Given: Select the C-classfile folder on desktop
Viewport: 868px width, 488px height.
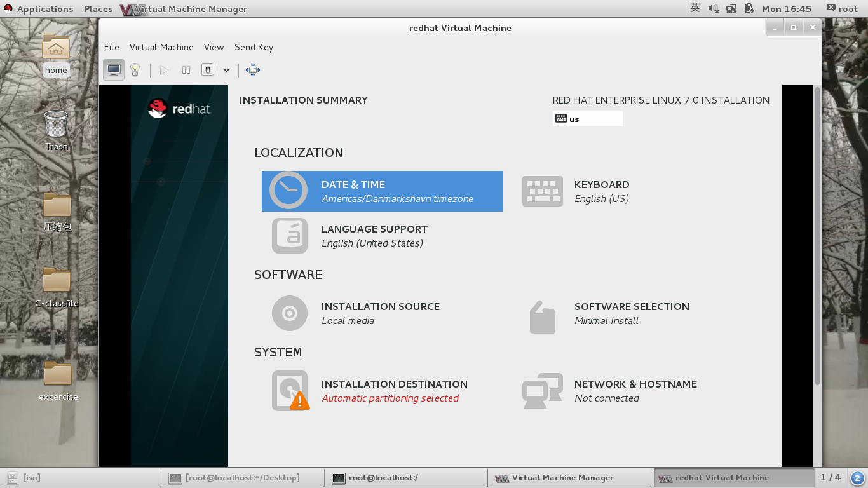Looking at the screenshot, I should [x=57, y=288].
